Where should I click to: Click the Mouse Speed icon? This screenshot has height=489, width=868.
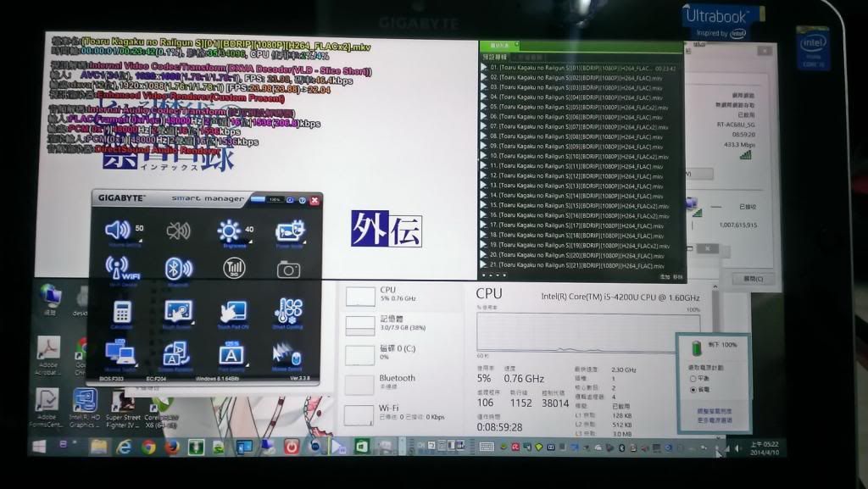287,353
